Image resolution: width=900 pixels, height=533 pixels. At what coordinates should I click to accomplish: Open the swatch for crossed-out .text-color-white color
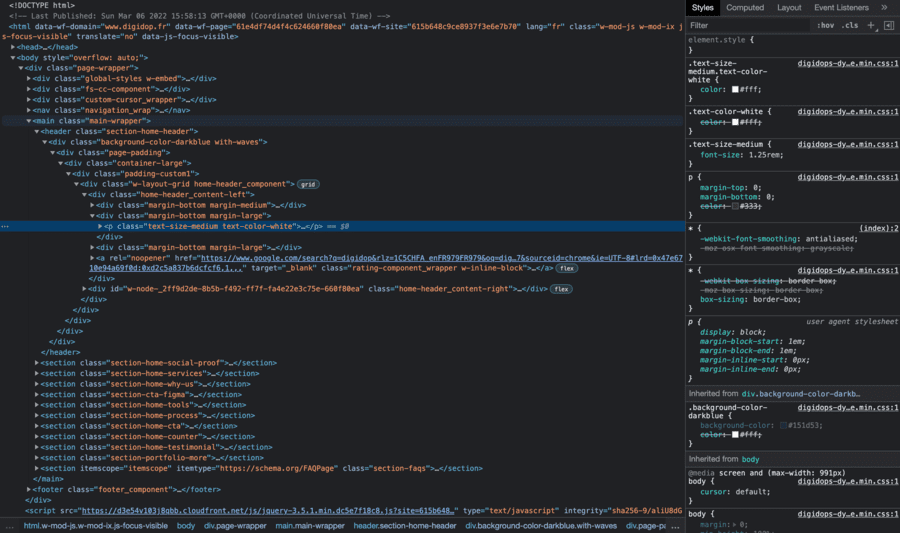735,122
